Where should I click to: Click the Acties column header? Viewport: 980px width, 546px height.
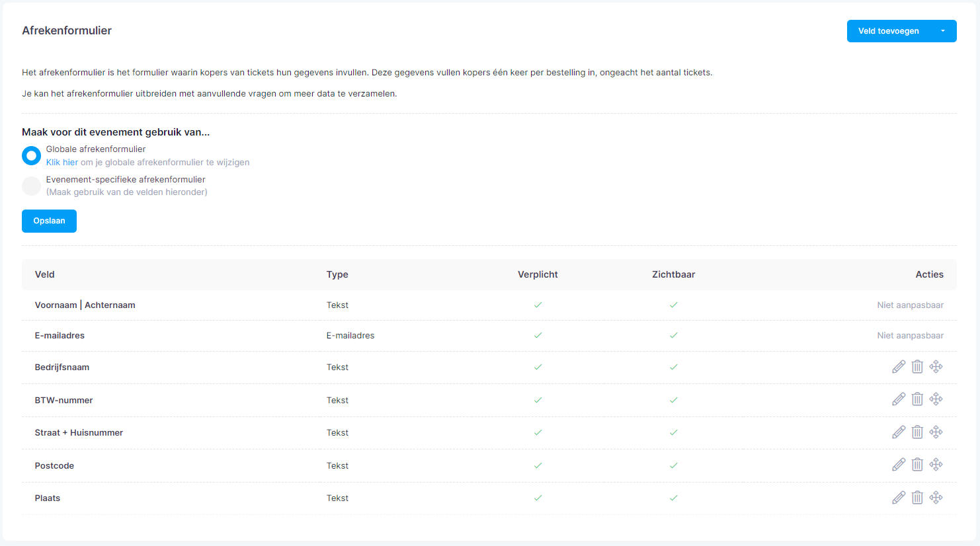point(929,274)
